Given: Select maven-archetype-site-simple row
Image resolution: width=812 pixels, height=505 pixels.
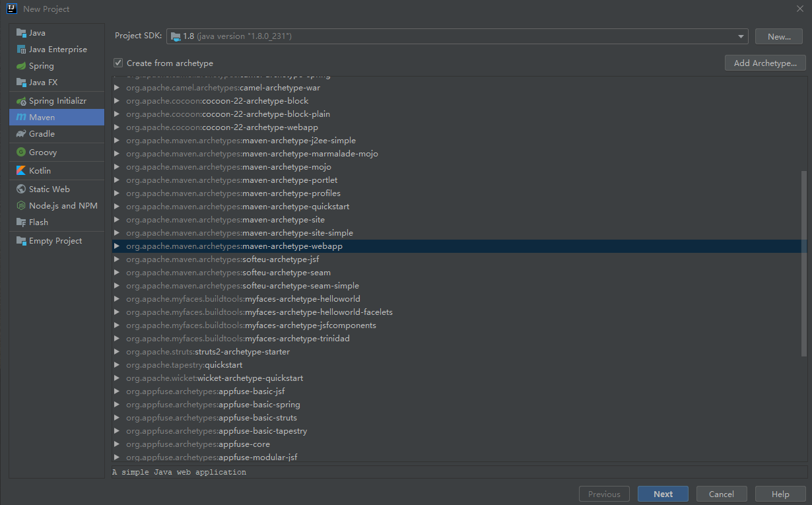Looking at the screenshot, I should [459, 233].
